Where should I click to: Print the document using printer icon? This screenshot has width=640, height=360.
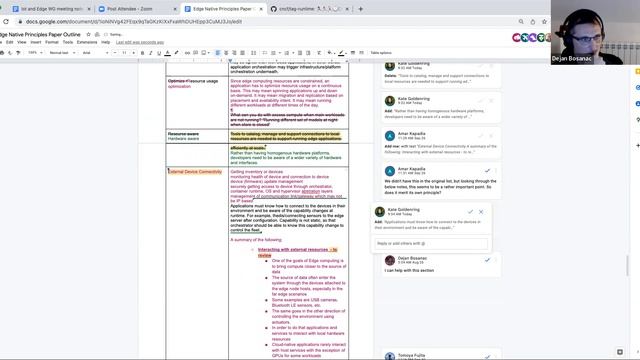2,53
